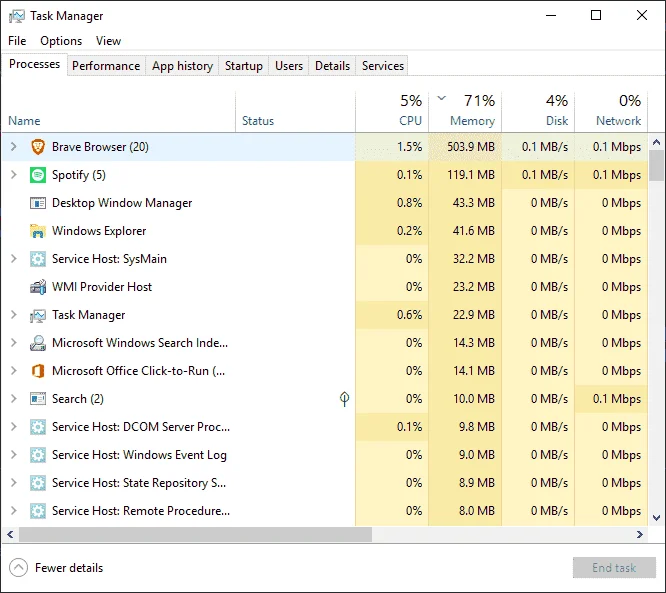
Task: Sort by the Memory column header
Action: pos(465,112)
